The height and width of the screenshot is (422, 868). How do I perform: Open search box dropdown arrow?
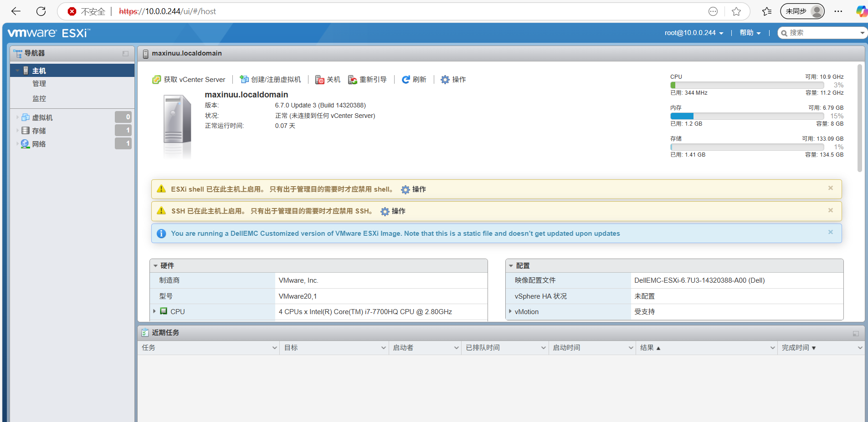click(862, 33)
